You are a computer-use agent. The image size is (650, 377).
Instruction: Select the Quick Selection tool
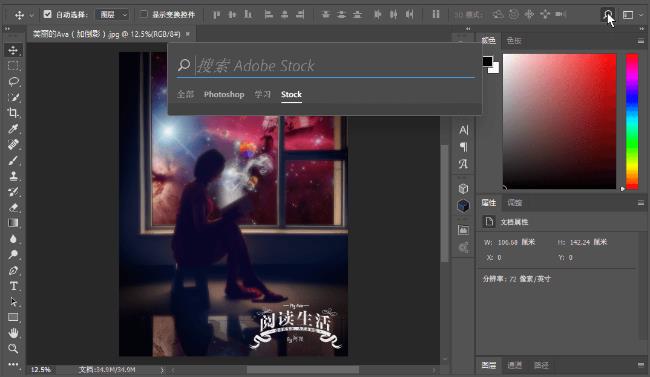(x=13, y=97)
